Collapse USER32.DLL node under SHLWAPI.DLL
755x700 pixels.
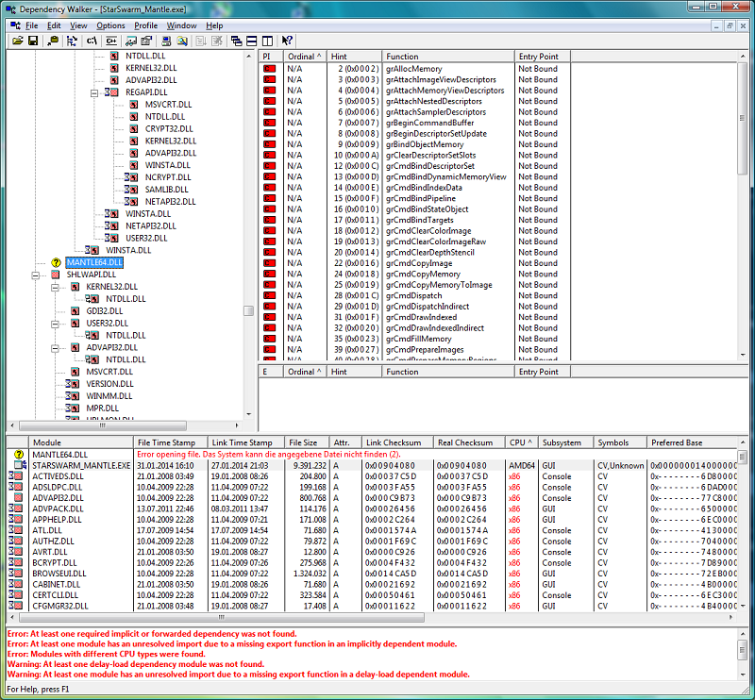coord(55,324)
